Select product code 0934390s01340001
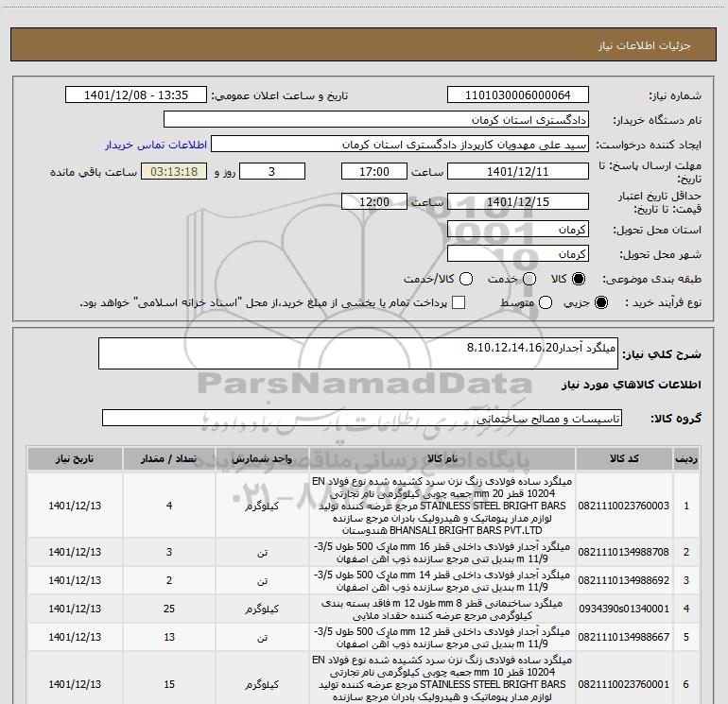 (624, 609)
